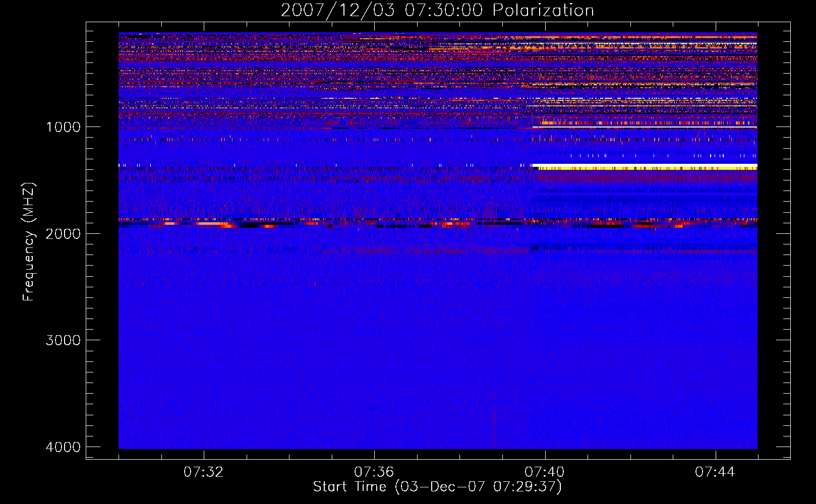Click the '3000' frequency tick label
Viewport: 816px width, 504px height.
[x=63, y=340]
